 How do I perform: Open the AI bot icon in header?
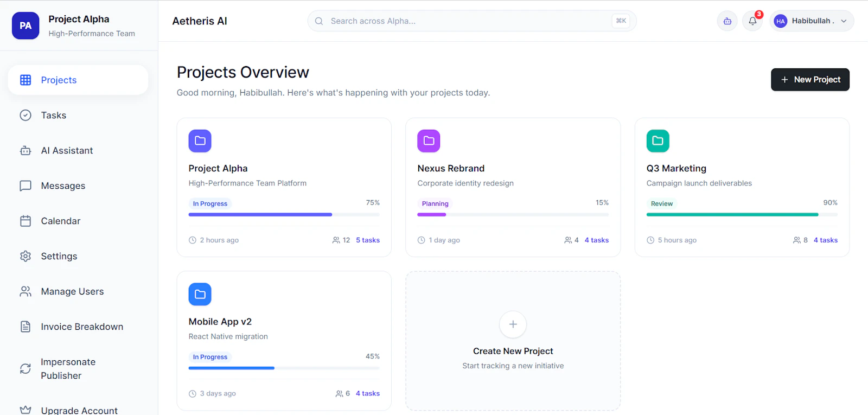[x=727, y=21]
